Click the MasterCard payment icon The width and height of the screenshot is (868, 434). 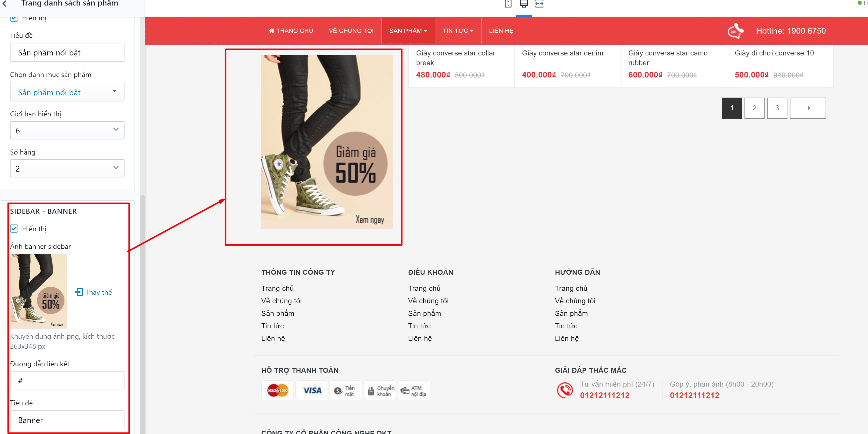point(278,391)
